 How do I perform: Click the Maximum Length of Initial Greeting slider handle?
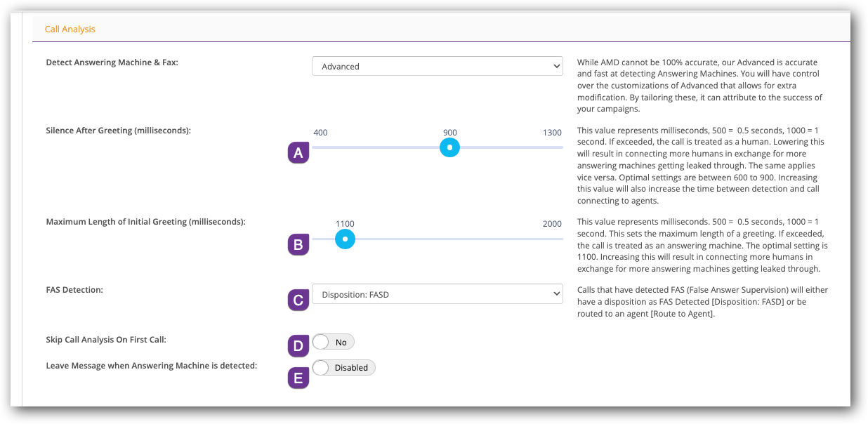pyautogui.click(x=345, y=239)
